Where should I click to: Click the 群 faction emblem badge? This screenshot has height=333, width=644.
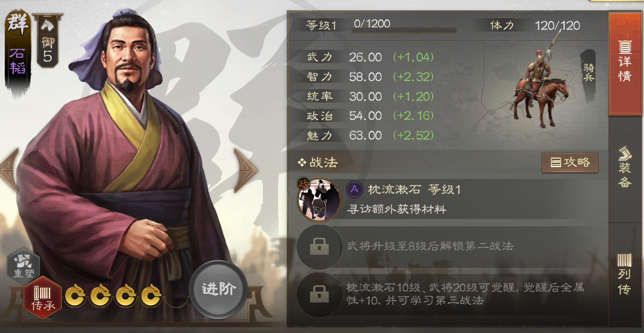coord(18,24)
